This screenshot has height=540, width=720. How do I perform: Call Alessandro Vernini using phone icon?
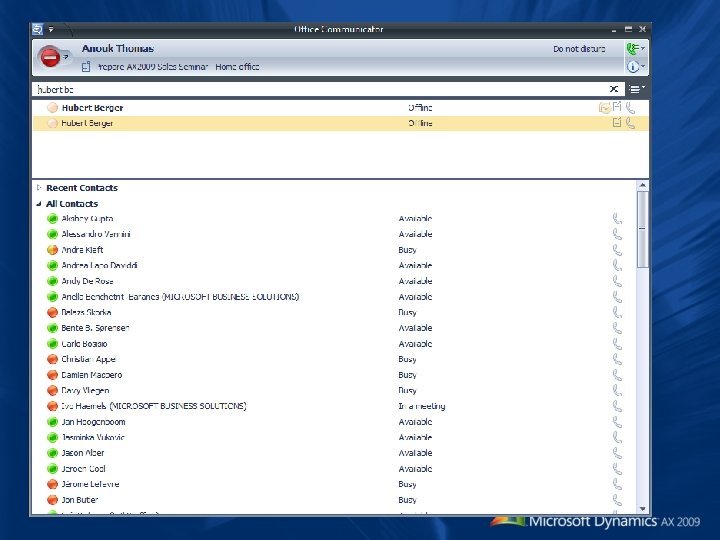click(617, 235)
